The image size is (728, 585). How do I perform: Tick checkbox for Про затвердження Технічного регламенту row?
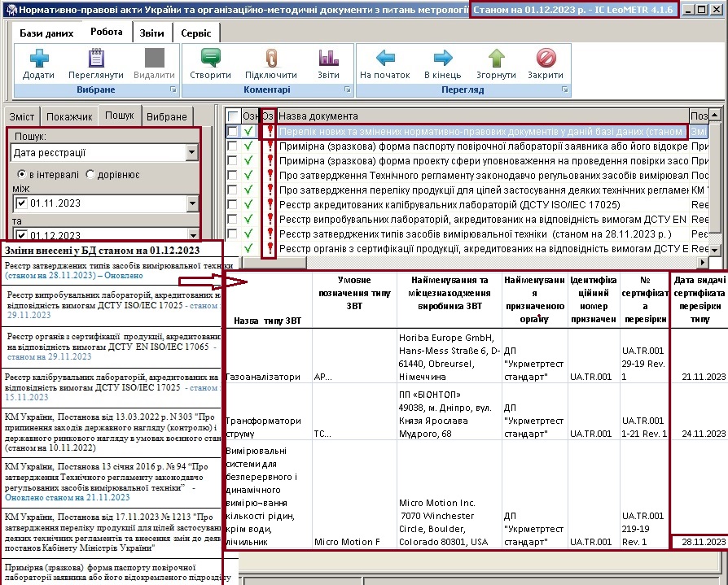[233, 176]
